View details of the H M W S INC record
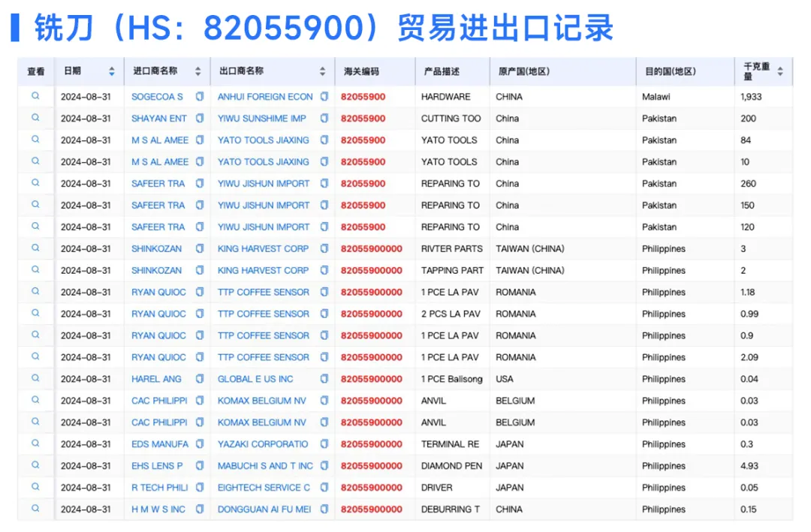Viewport: 811px width, 532px height. [35, 509]
